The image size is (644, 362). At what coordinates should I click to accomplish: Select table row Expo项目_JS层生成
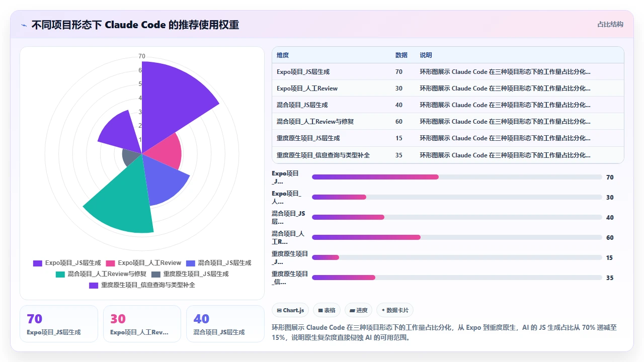coord(448,72)
